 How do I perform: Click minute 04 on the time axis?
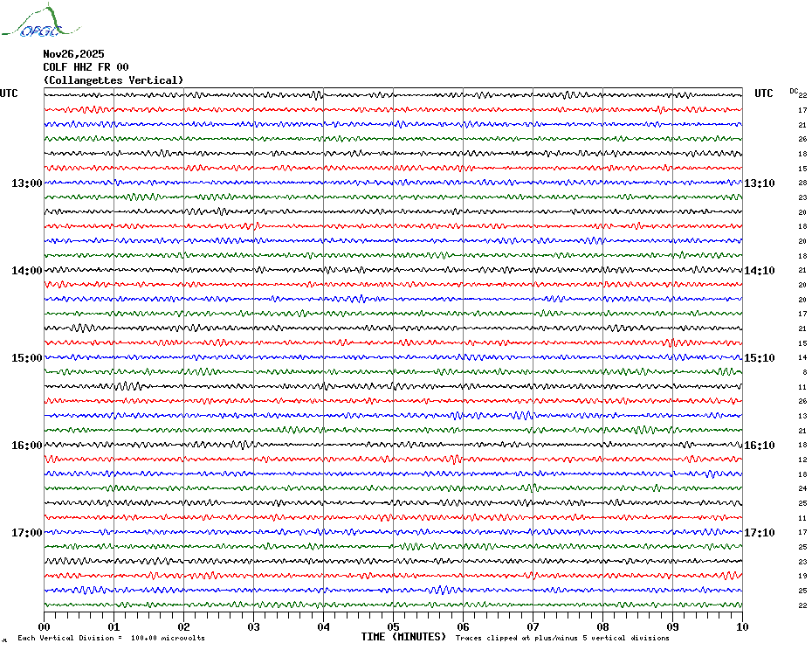click(324, 626)
